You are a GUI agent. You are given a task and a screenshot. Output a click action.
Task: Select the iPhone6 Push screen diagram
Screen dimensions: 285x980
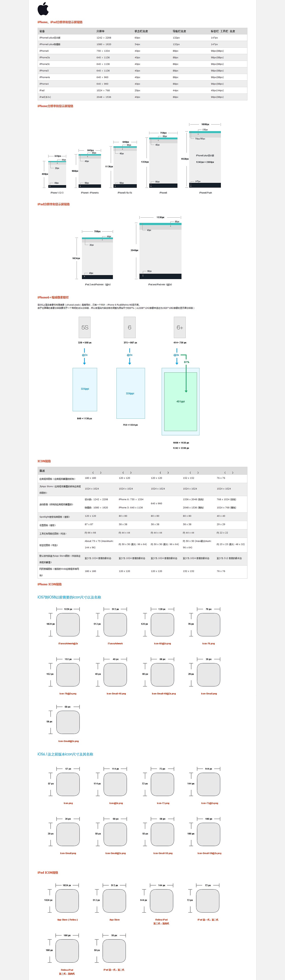pyautogui.click(x=205, y=159)
